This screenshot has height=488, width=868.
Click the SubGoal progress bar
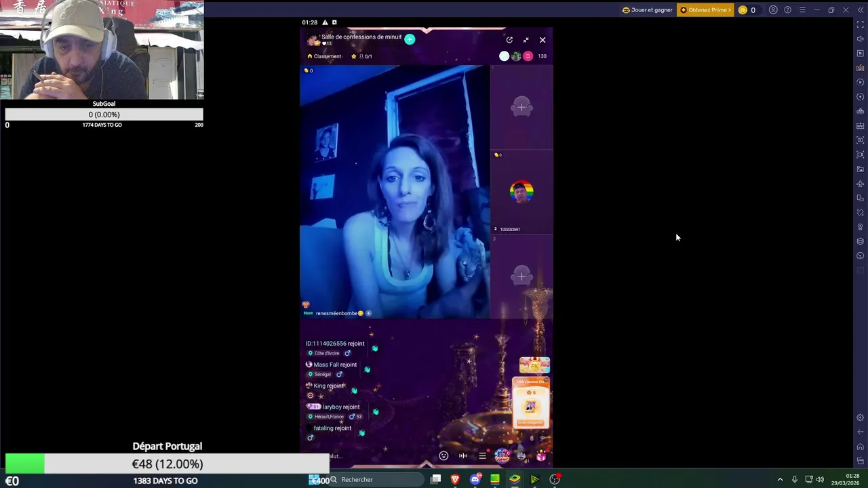tap(104, 115)
